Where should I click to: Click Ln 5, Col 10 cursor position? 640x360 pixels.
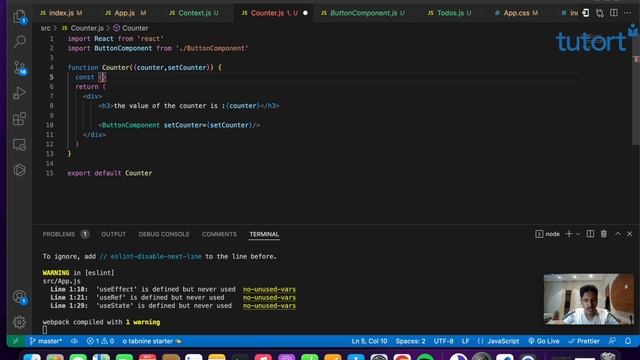tap(369, 341)
